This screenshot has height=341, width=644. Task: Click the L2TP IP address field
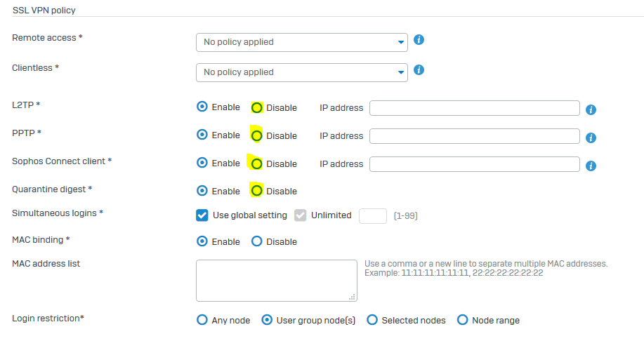coord(474,108)
